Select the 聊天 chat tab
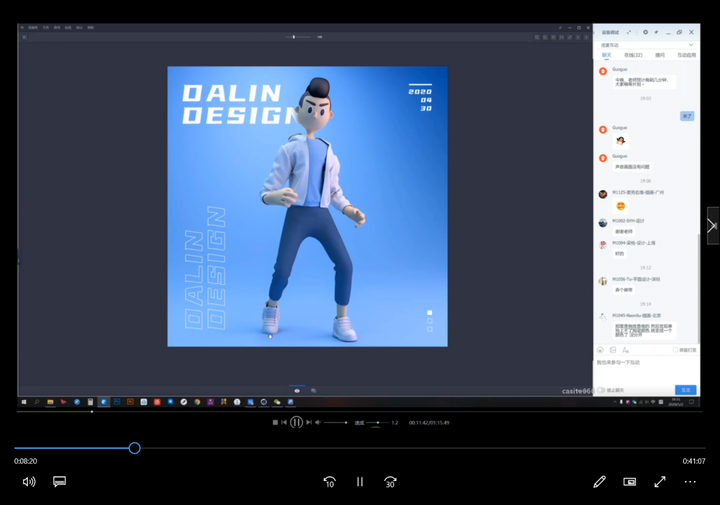Screen dimensions: 720x505 tap(607, 55)
